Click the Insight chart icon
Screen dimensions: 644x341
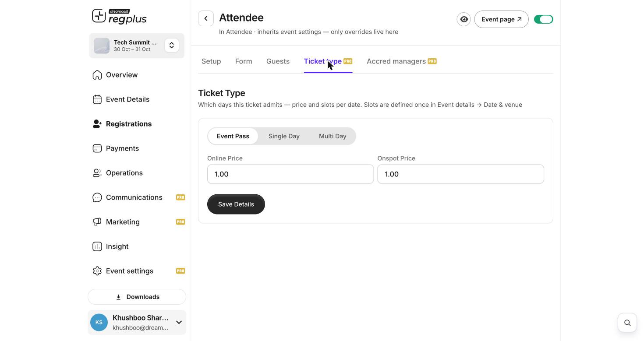click(x=97, y=246)
